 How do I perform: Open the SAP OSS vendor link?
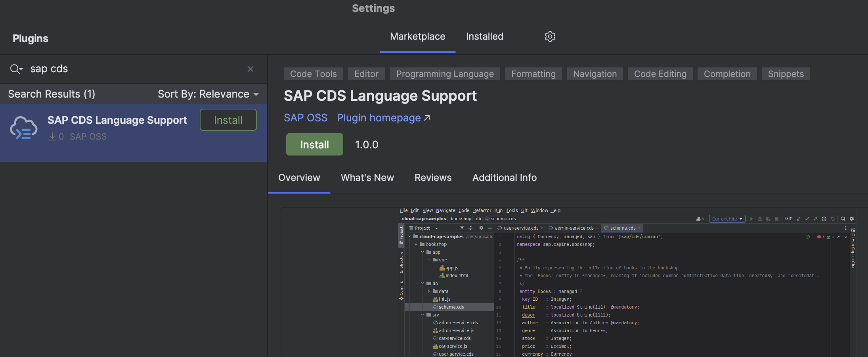(x=306, y=118)
